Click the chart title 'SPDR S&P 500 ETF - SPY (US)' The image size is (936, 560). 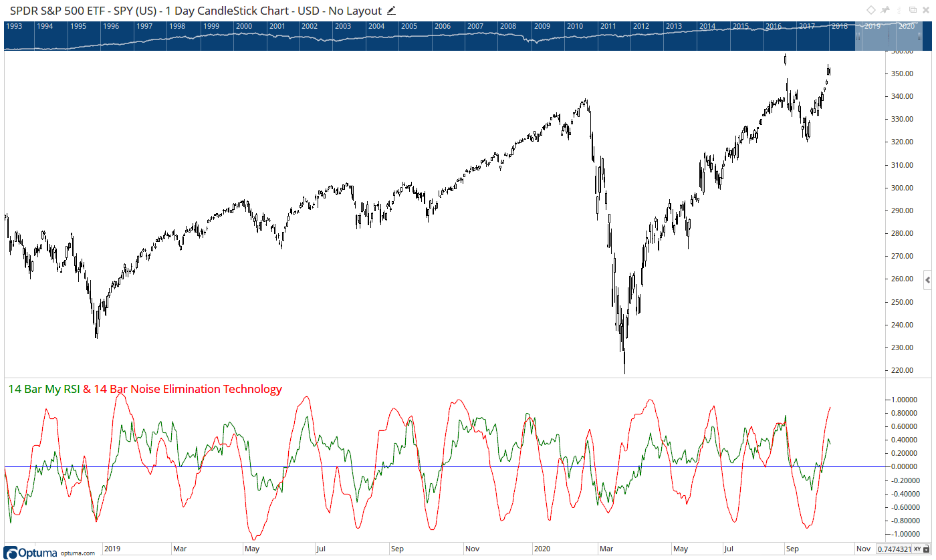pos(85,11)
